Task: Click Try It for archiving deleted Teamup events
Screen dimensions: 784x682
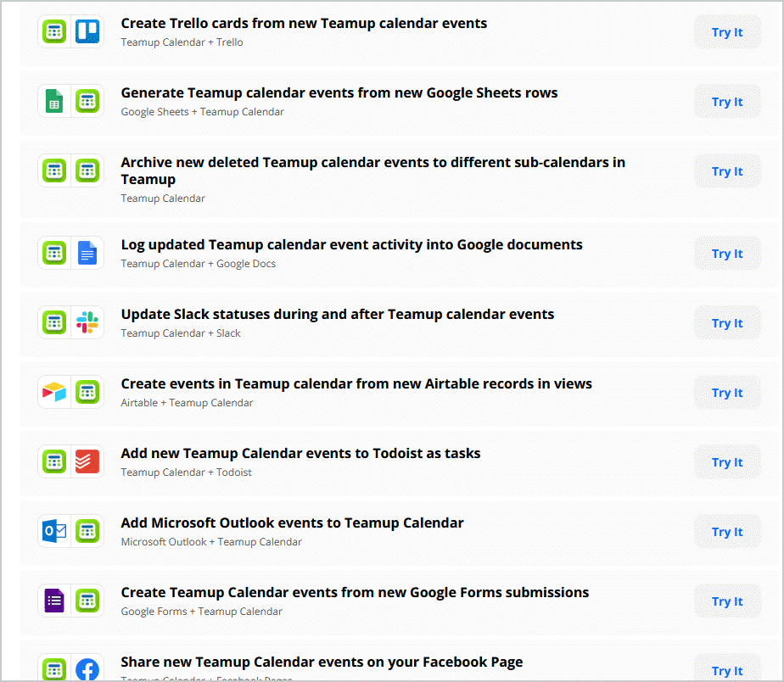Action: coord(727,171)
